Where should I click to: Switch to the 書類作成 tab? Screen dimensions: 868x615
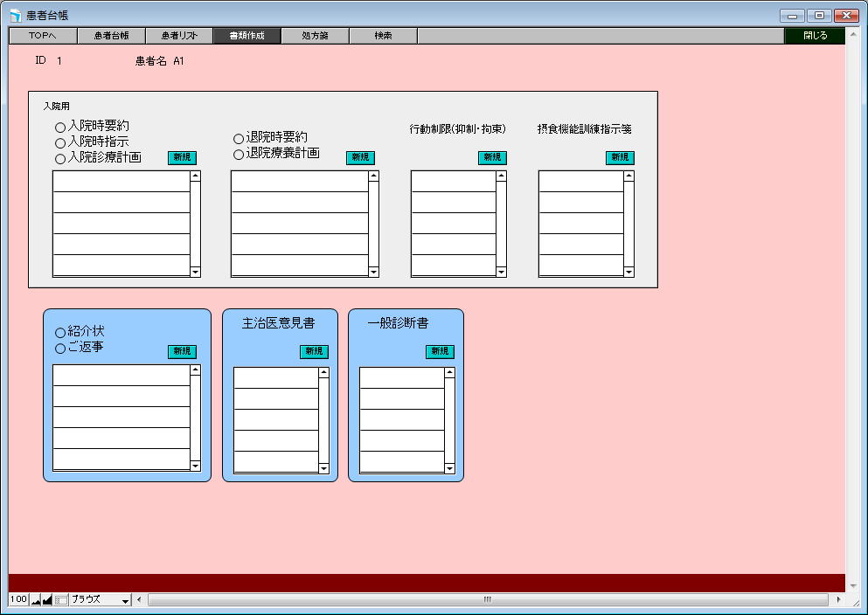coord(247,36)
